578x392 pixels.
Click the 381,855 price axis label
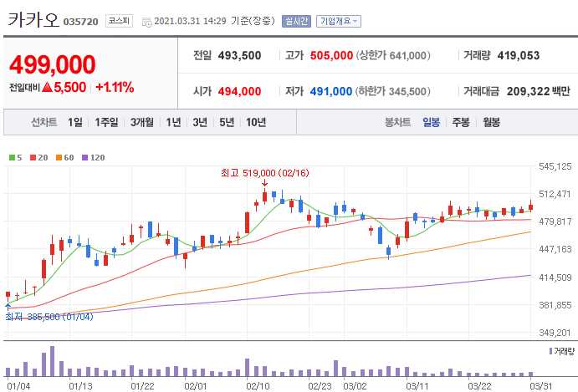555,305
